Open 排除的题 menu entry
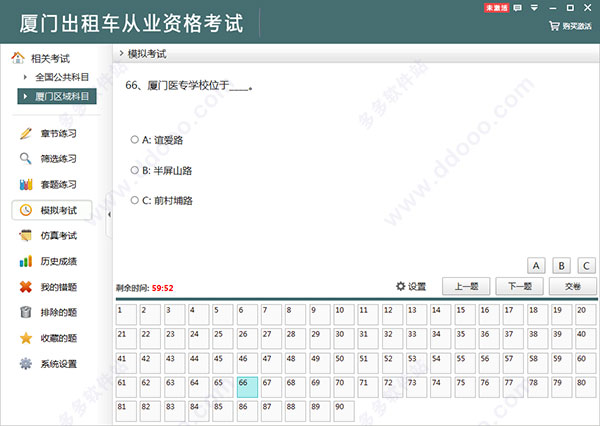Viewport: 600px width, 426px height. pyautogui.click(x=59, y=313)
